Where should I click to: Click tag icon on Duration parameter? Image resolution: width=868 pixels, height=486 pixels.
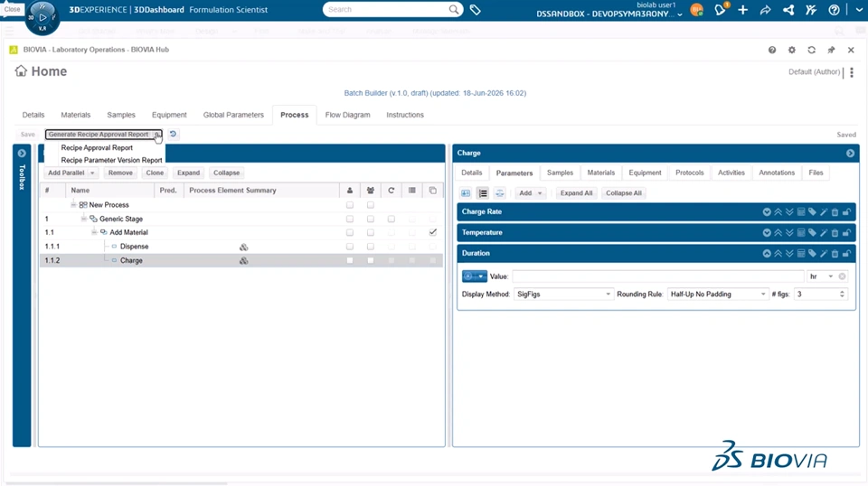click(812, 253)
